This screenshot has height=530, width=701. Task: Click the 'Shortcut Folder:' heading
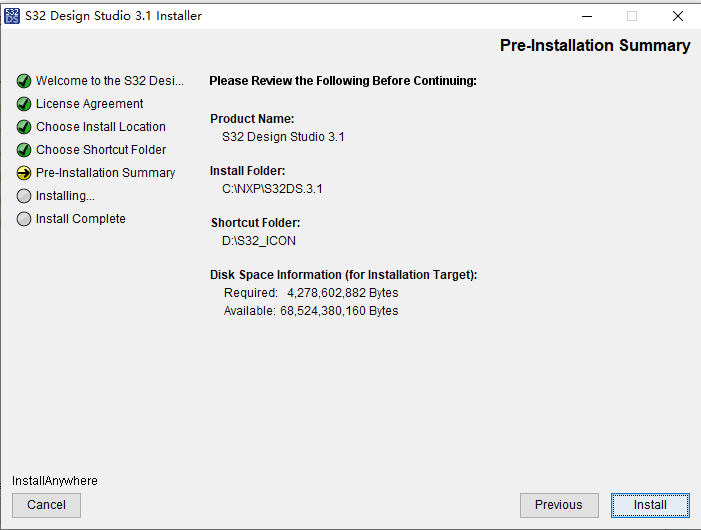pos(255,223)
